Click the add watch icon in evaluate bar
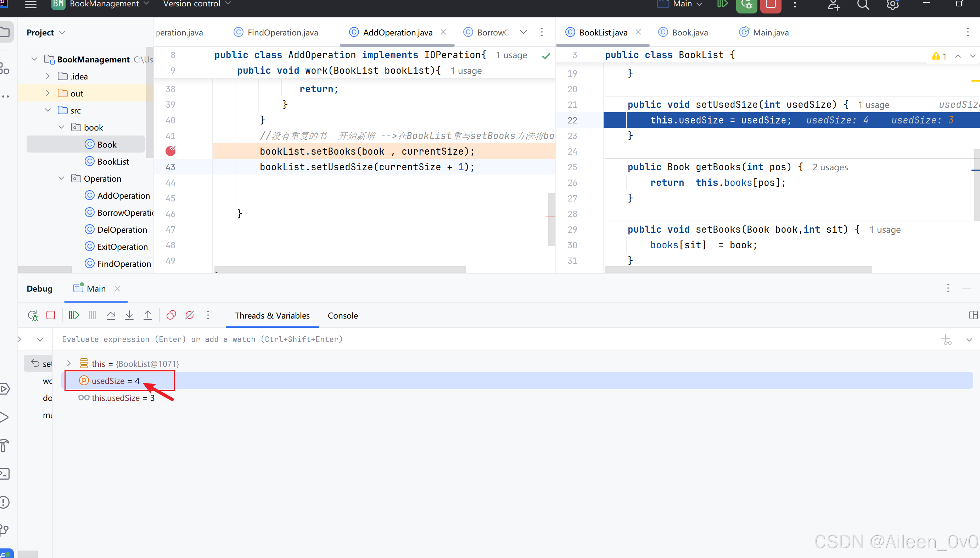Image resolution: width=980 pixels, height=558 pixels. [946, 339]
